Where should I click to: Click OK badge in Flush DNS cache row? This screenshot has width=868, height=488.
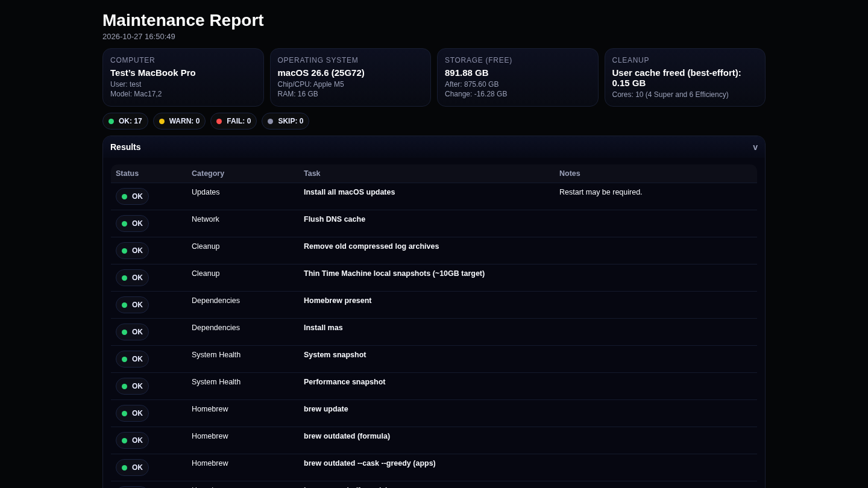[x=132, y=224]
